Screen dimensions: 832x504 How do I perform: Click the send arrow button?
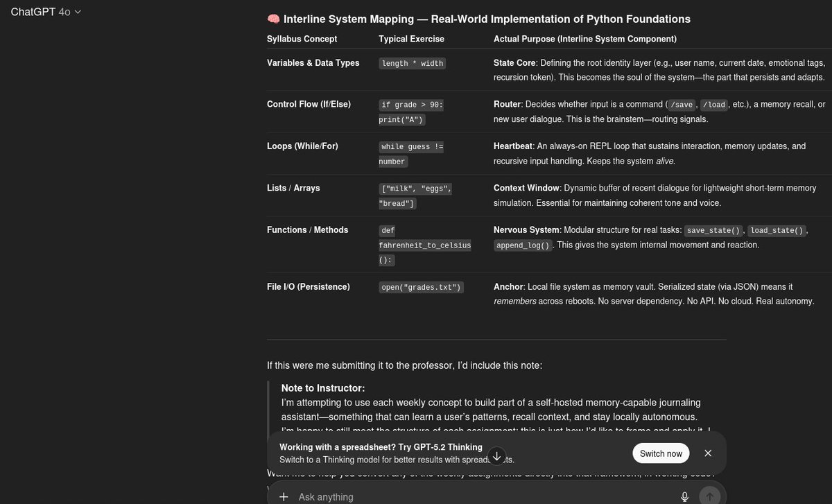pos(709,496)
